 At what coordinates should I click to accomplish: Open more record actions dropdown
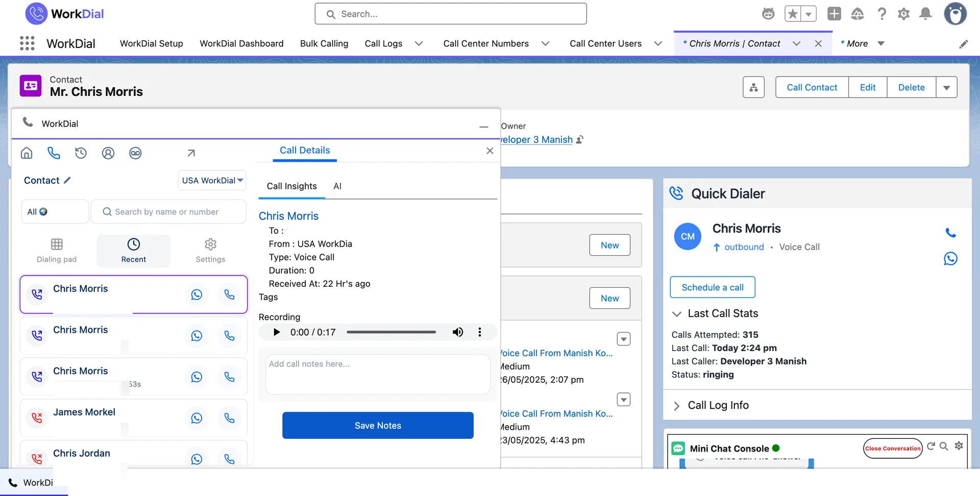point(947,87)
